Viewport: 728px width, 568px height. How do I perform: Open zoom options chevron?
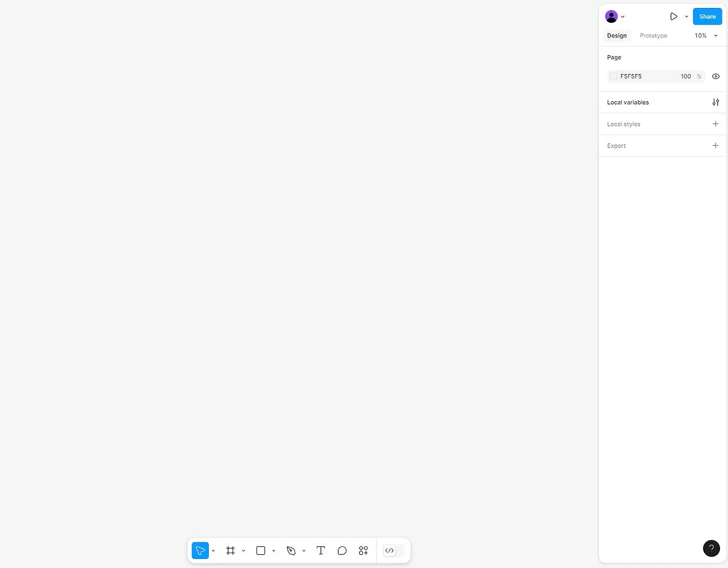(x=716, y=36)
